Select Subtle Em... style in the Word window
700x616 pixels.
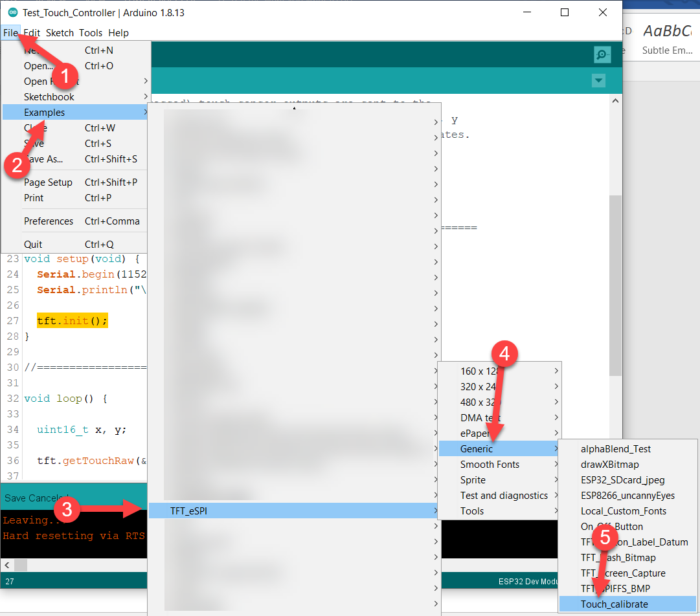coord(667,39)
